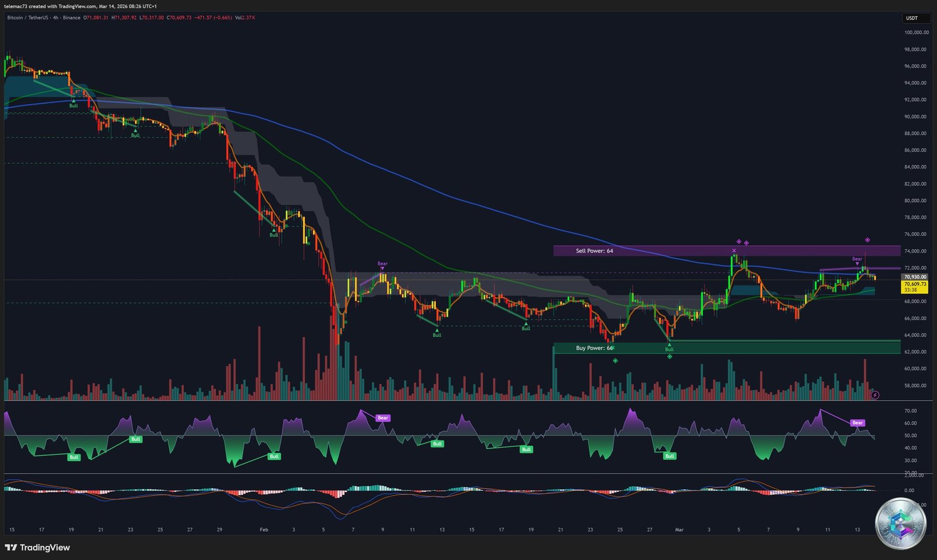
Task: Click the purple X marker above the March 5 candle
Action: 733,250
